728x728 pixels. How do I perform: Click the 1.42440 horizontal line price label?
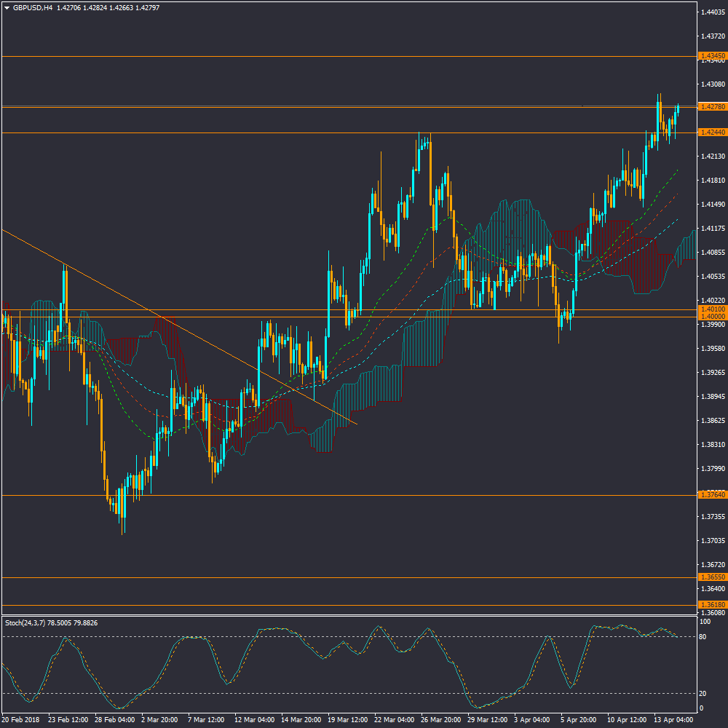[711, 132]
